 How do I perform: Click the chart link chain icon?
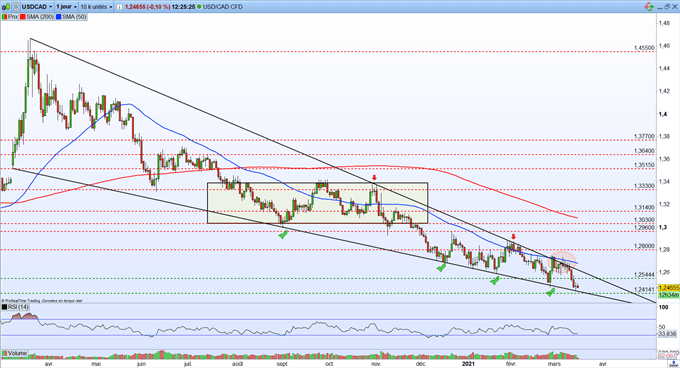16,7
